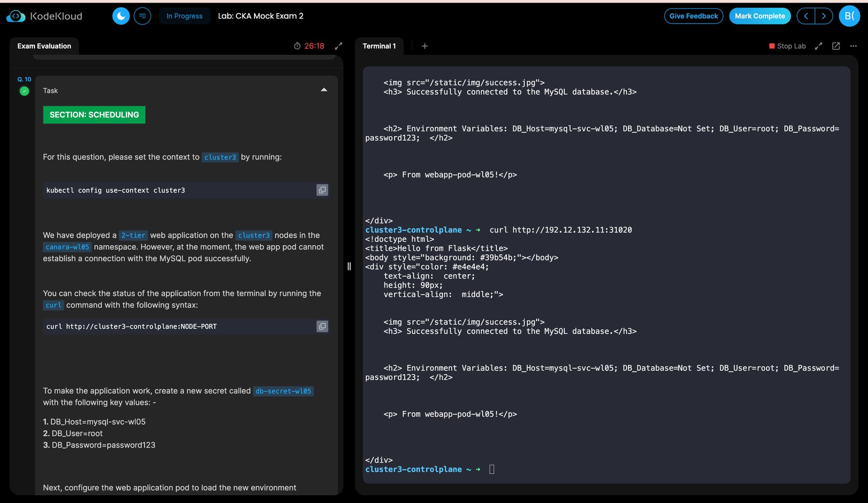Copy the curl NODE-PORT command
Screen dimensions: 868x503
(322, 326)
